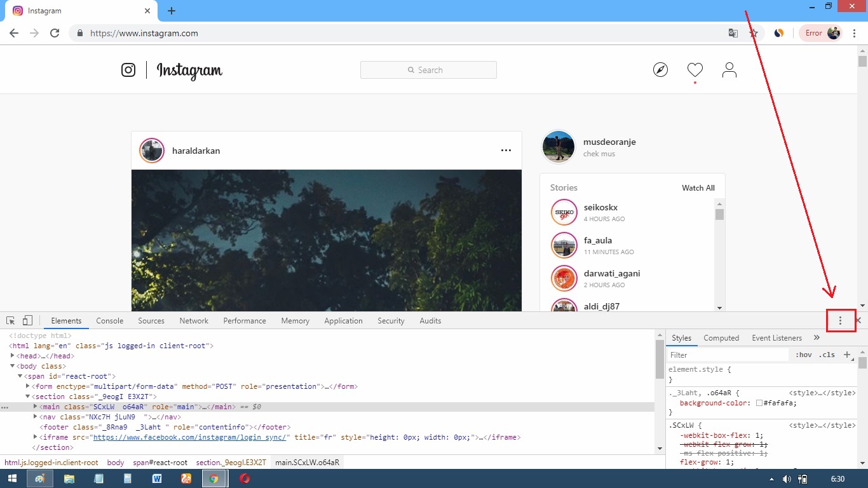
Task: Click the Styles filter input
Action: pyautogui.click(x=728, y=355)
